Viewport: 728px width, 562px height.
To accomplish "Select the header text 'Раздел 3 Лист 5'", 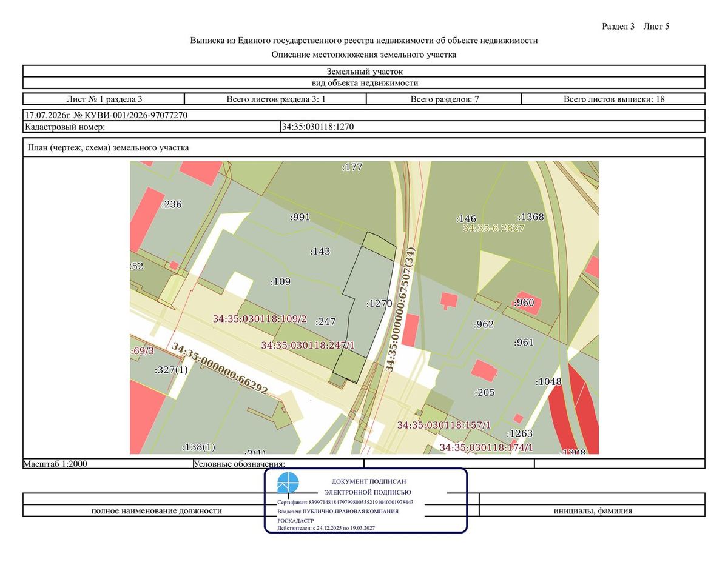I will (635, 26).
